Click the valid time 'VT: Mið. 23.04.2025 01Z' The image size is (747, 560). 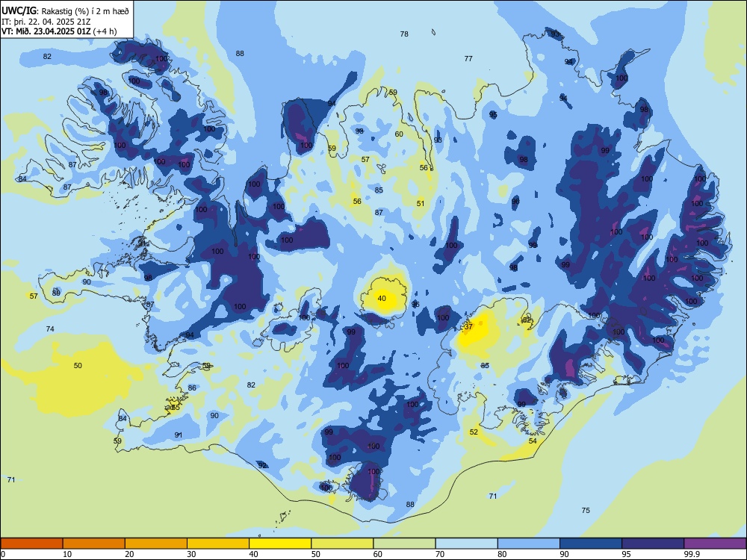pyautogui.click(x=46, y=31)
